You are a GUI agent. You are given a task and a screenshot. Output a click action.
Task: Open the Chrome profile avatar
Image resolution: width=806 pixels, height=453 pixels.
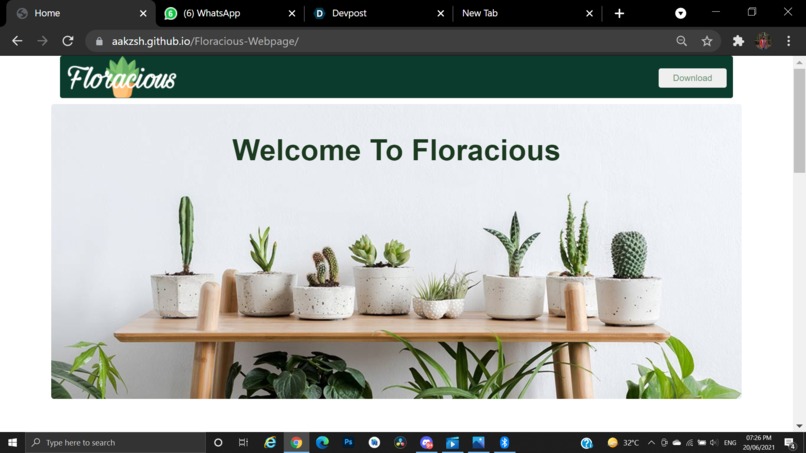pyautogui.click(x=763, y=41)
